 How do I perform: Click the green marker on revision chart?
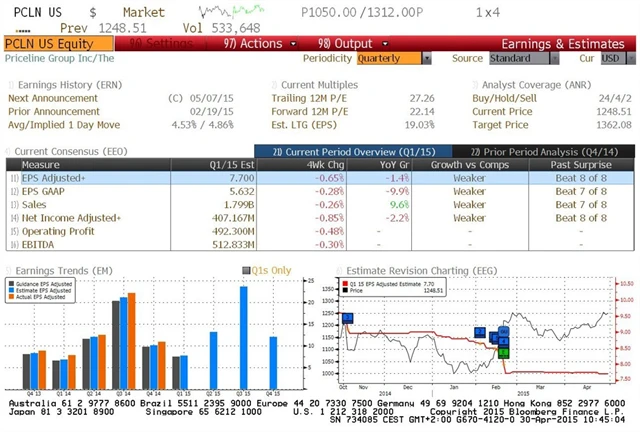click(503, 352)
